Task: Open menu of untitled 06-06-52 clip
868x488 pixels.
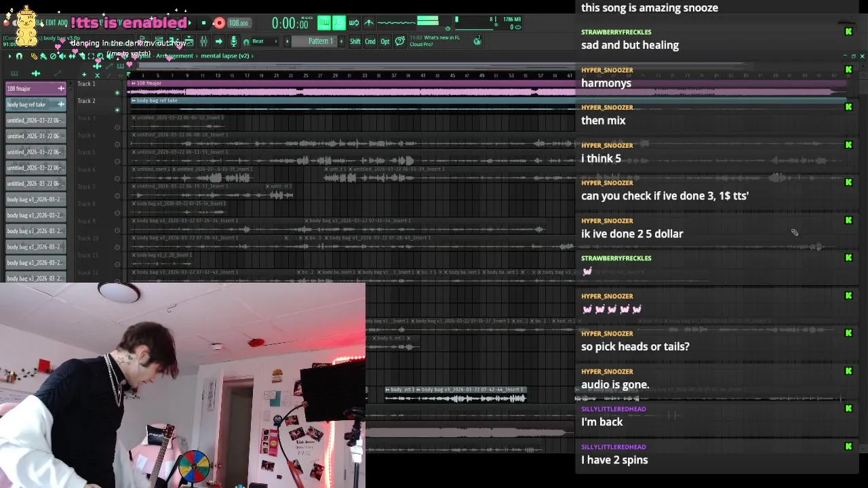Action: coord(134,117)
